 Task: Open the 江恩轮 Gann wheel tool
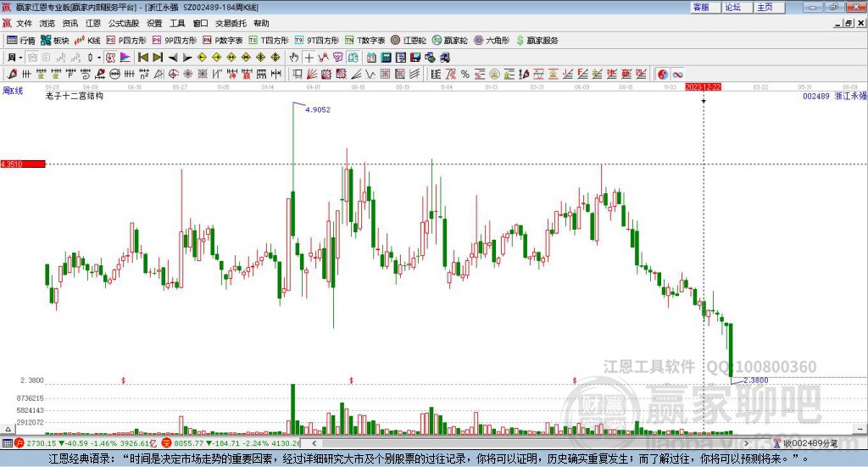click(409, 40)
